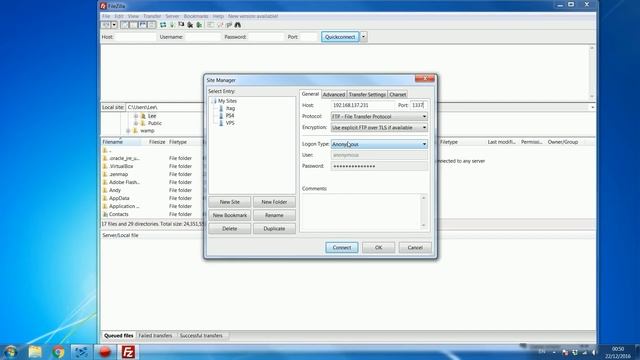Open the Server menu
640x360 pixels.
pos(172,16)
